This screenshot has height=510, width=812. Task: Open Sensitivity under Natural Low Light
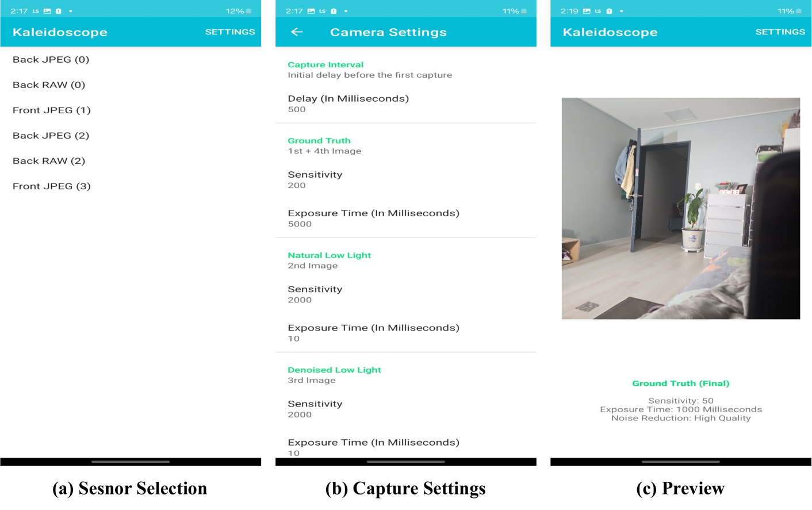315,294
